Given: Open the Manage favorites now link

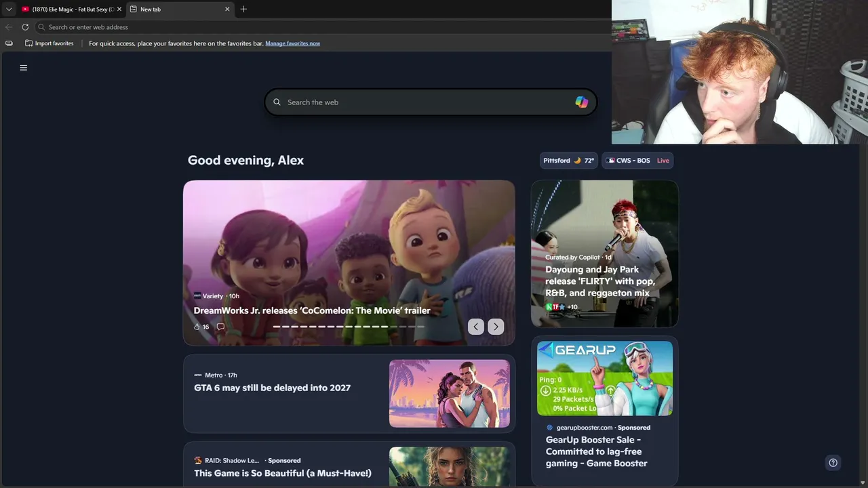Looking at the screenshot, I should point(293,43).
